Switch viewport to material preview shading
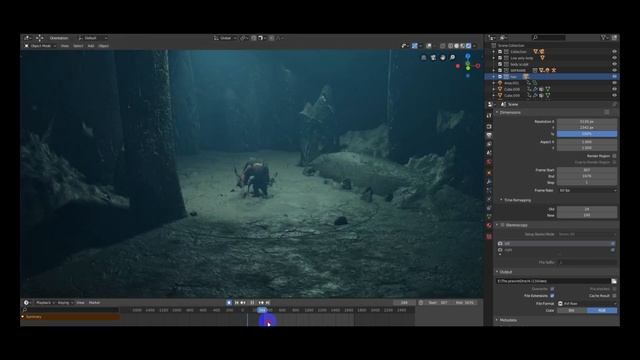 (x=462, y=46)
